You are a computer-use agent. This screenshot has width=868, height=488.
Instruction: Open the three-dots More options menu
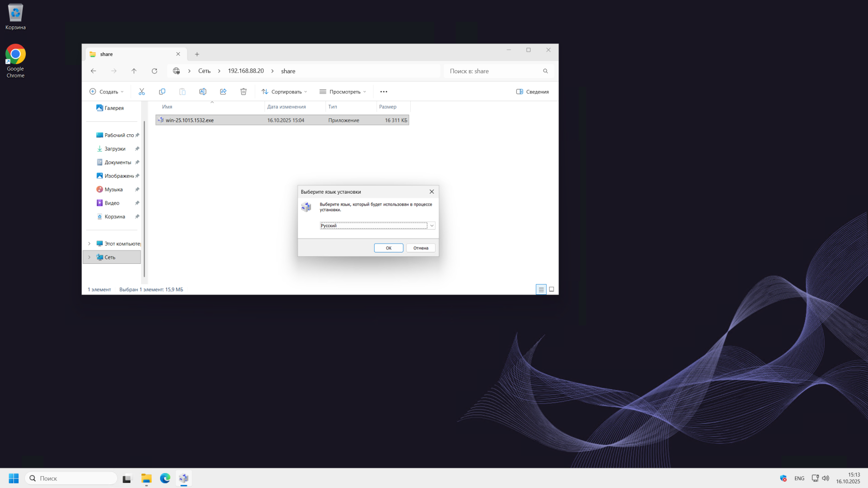pyautogui.click(x=383, y=91)
